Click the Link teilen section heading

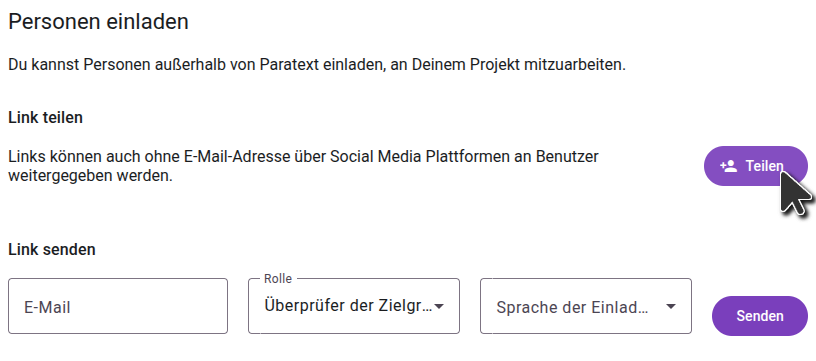(46, 117)
